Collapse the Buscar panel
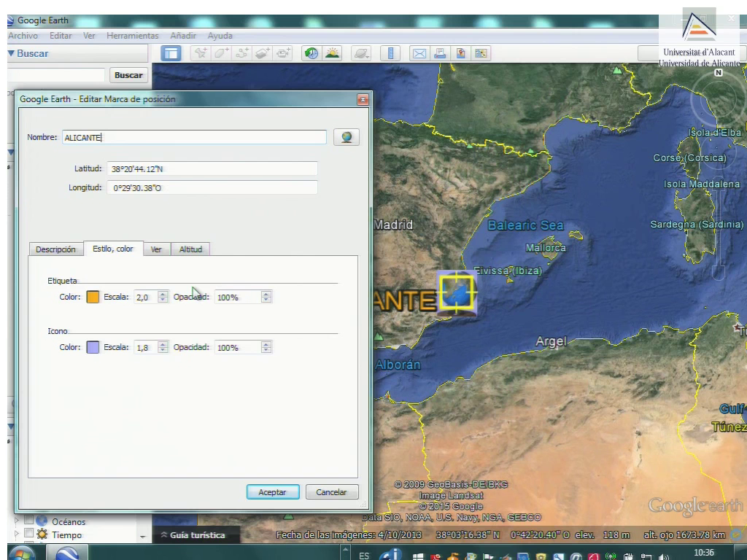Screen dimensions: 747x560 pos(12,53)
